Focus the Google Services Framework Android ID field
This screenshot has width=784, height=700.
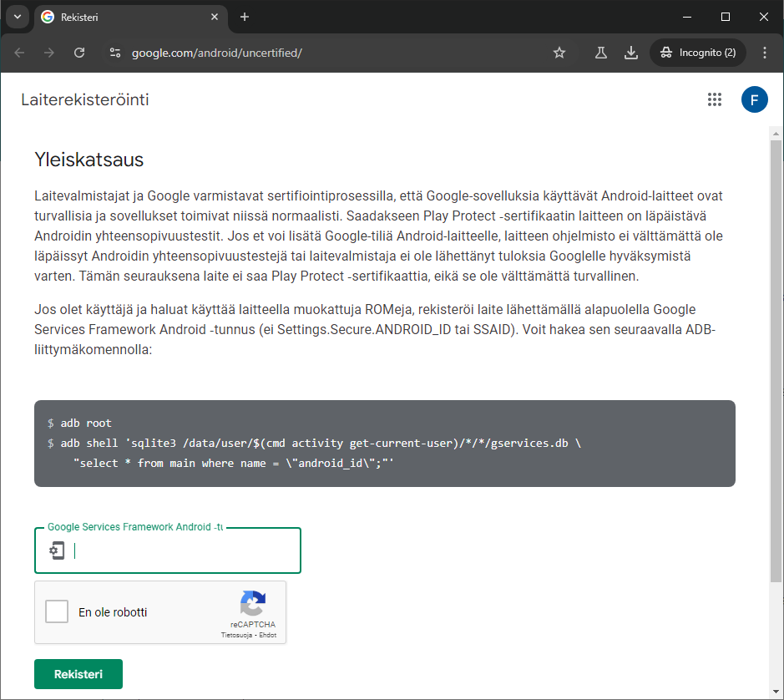[168, 550]
